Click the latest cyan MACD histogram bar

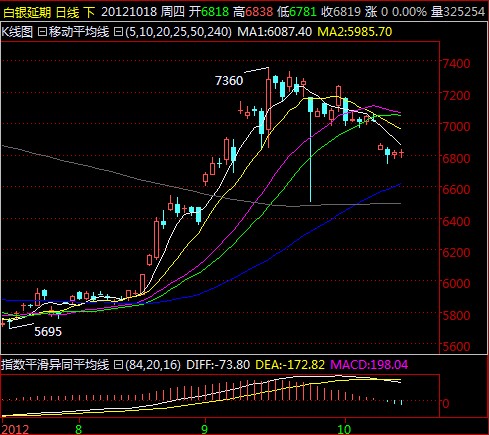click(x=402, y=402)
